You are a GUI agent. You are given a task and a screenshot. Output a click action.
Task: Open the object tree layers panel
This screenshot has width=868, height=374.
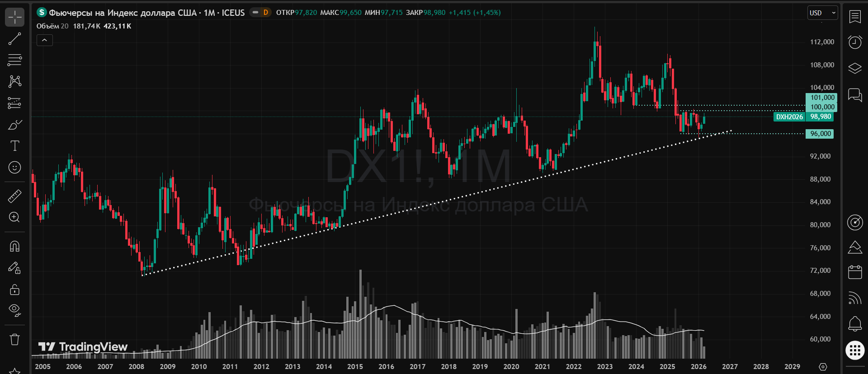click(x=855, y=68)
